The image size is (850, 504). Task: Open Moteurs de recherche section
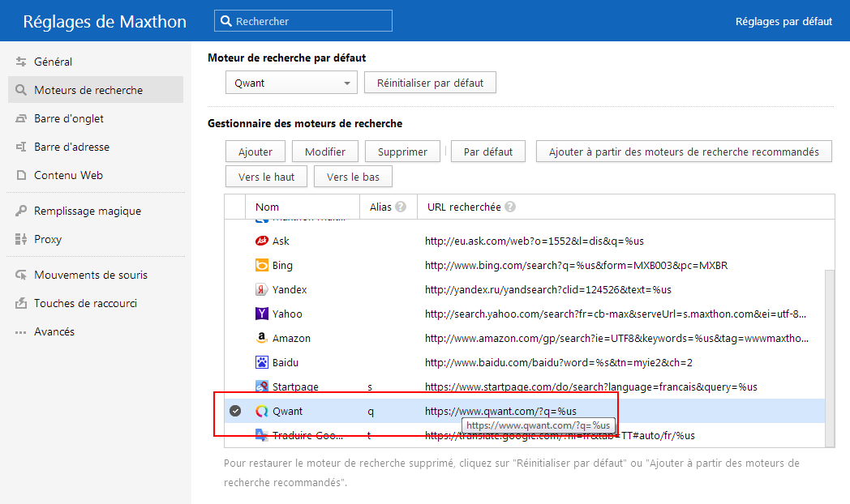(x=96, y=90)
